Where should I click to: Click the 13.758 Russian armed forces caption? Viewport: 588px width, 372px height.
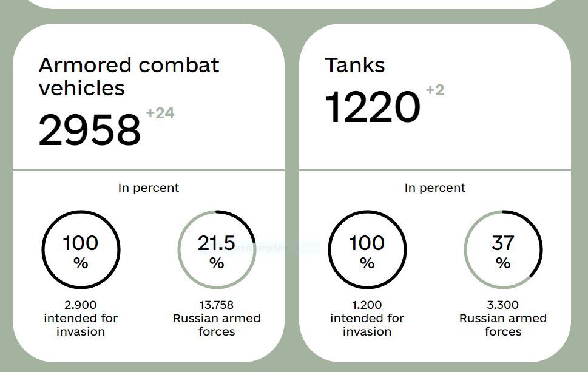pos(217,318)
